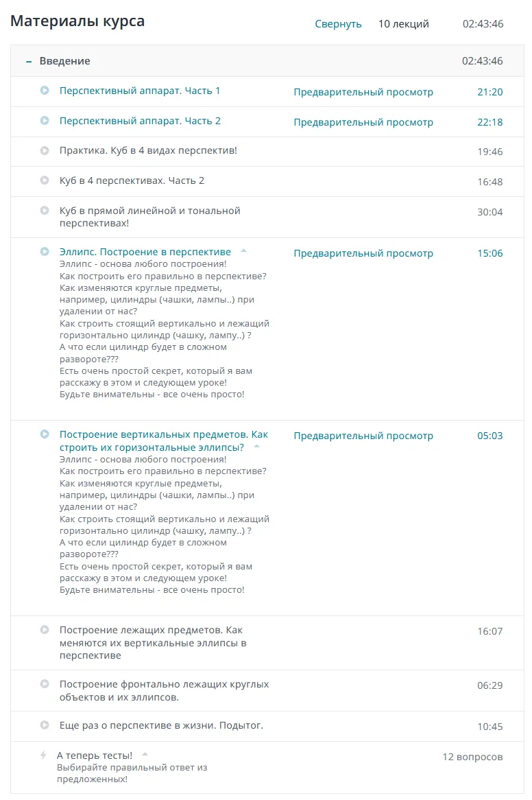Click play icon for Построение вертикальных предметов

click(x=45, y=434)
